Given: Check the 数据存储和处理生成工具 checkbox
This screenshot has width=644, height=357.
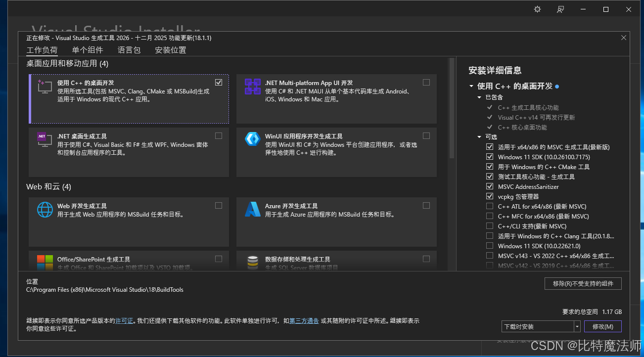Looking at the screenshot, I should 426,259.
